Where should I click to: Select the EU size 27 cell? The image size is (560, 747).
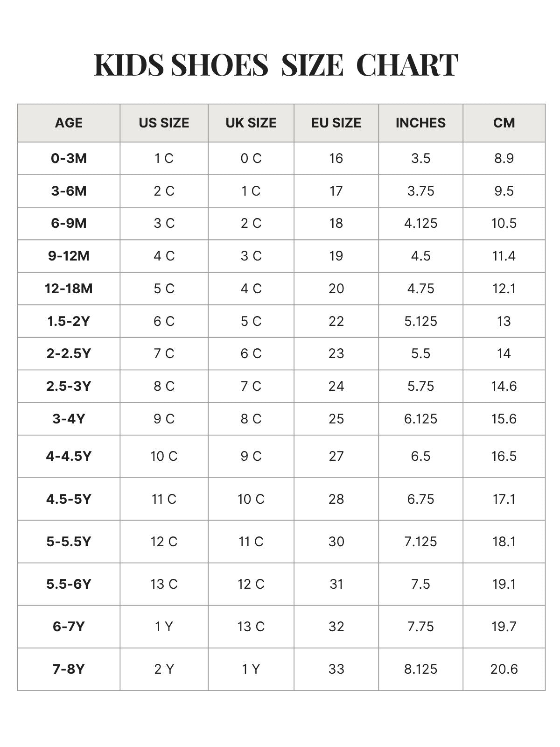pos(336,456)
